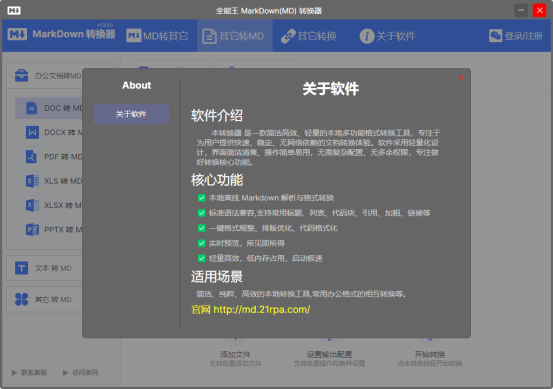The image size is (553, 389).
Task: Open the 其它转换 tab
Action: point(309,36)
